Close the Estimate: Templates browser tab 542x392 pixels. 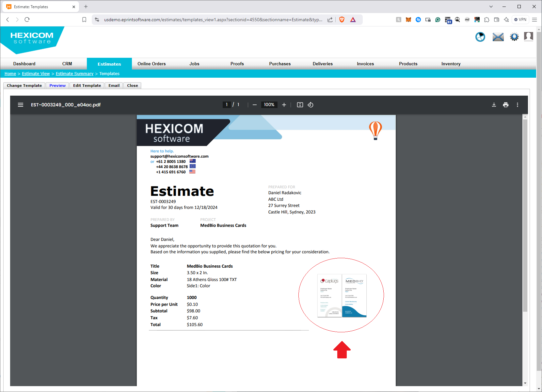(74, 7)
